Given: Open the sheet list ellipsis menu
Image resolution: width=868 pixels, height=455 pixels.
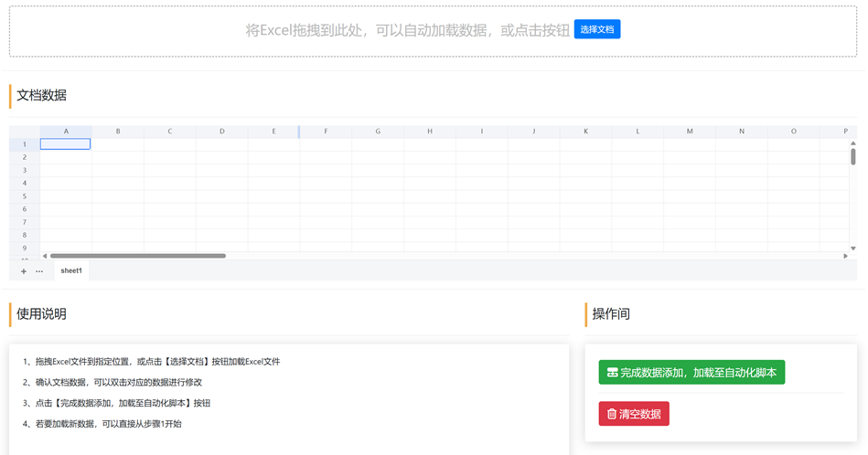Looking at the screenshot, I should click(x=39, y=271).
